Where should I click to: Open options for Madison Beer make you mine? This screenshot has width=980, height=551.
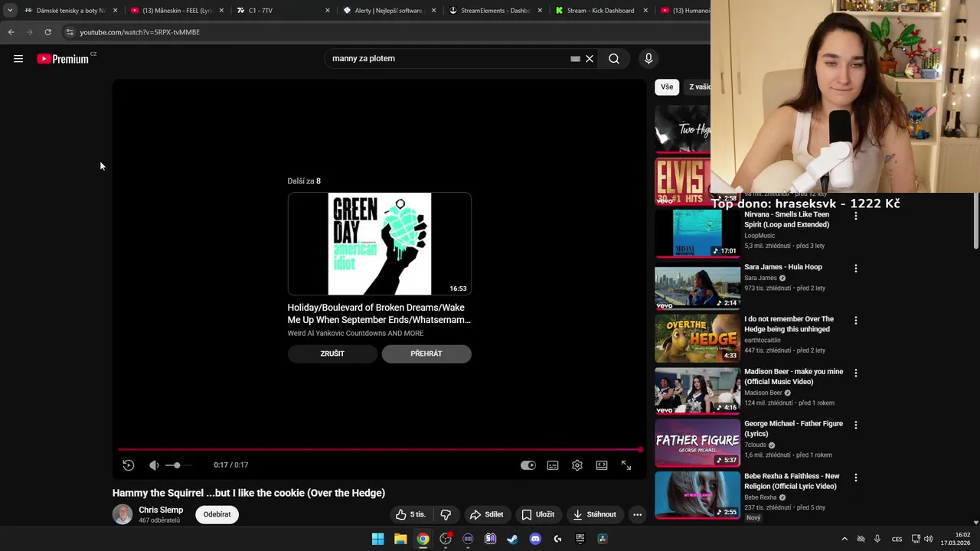(x=856, y=373)
